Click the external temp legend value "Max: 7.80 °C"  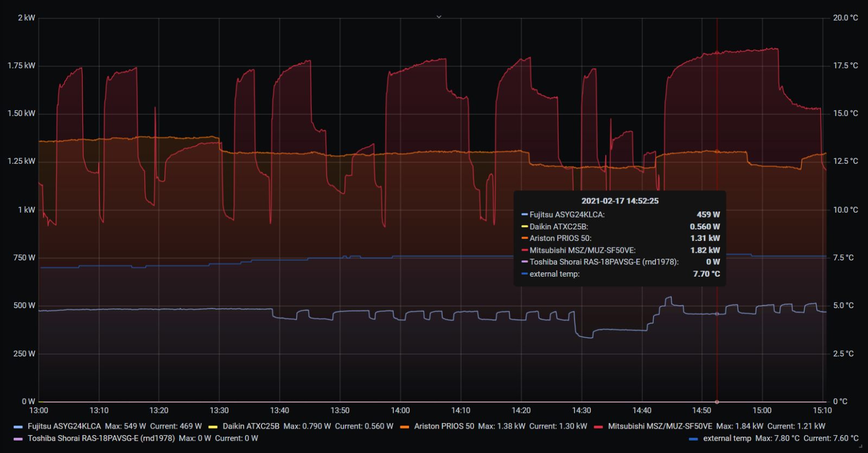(777, 438)
